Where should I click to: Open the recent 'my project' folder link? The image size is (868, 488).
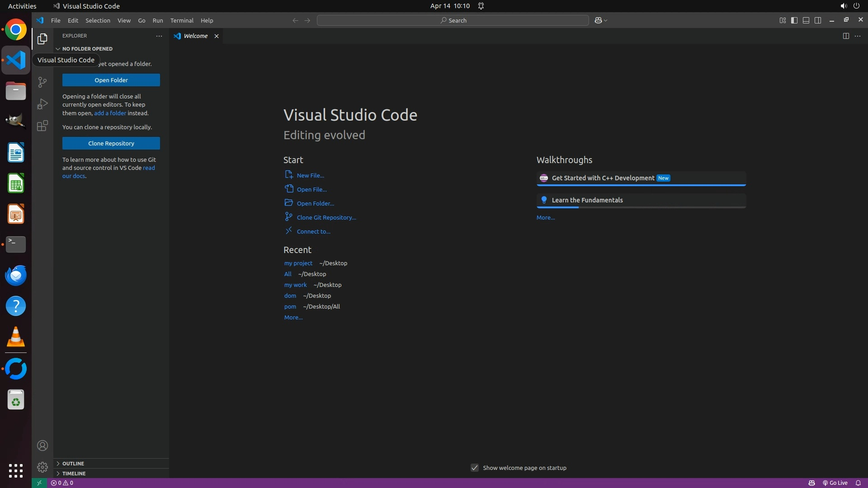click(x=298, y=263)
